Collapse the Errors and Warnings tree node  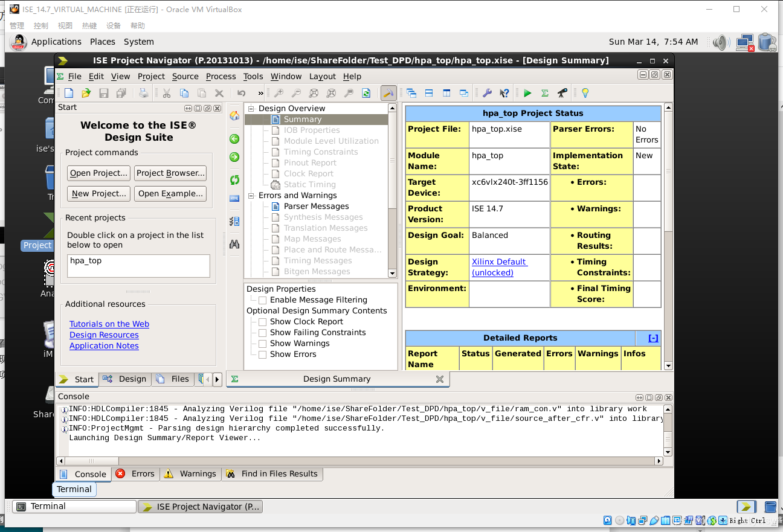point(251,196)
